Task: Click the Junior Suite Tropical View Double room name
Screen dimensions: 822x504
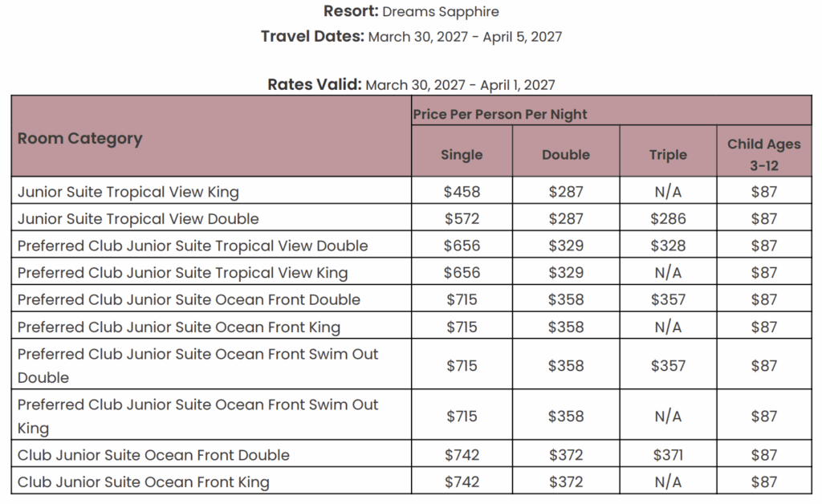Action: (138, 218)
